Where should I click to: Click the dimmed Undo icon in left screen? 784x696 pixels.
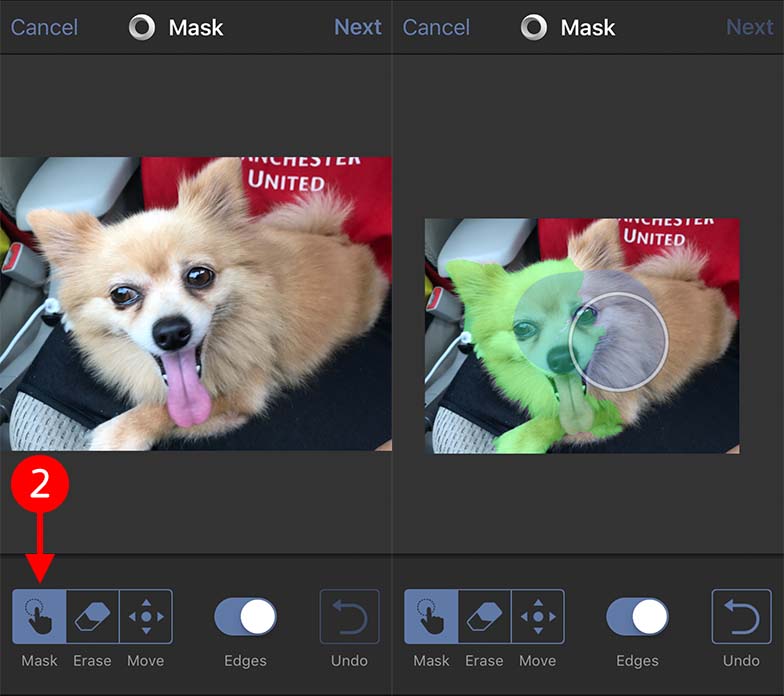349,616
